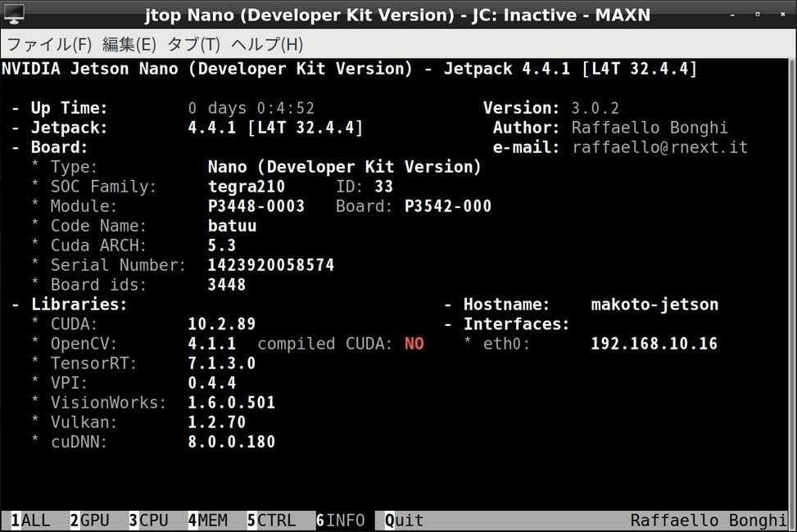This screenshot has width=797, height=532.
Task: Click the Hostname value makoto-jetson
Action: 654,304
